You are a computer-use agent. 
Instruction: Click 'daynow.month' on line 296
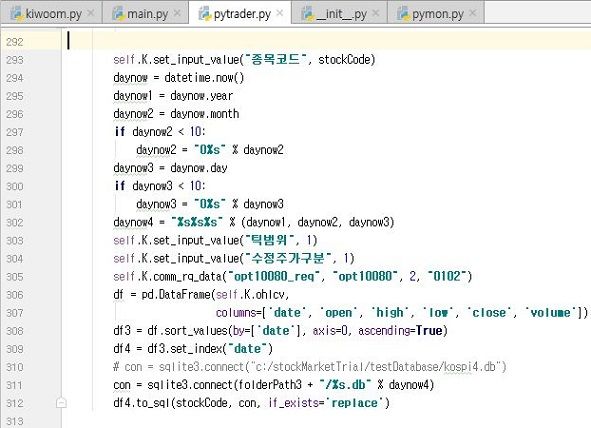click(x=205, y=114)
